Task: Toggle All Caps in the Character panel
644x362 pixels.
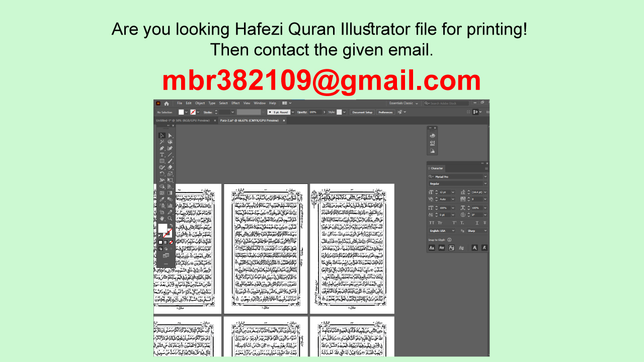Action: coord(431,223)
